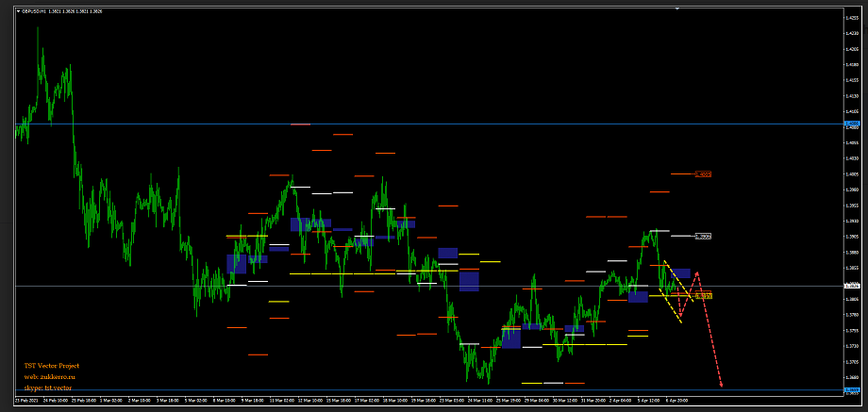Click the 'skype: tst.vector' text label
Screen dimensions: 868x412
[48, 387]
